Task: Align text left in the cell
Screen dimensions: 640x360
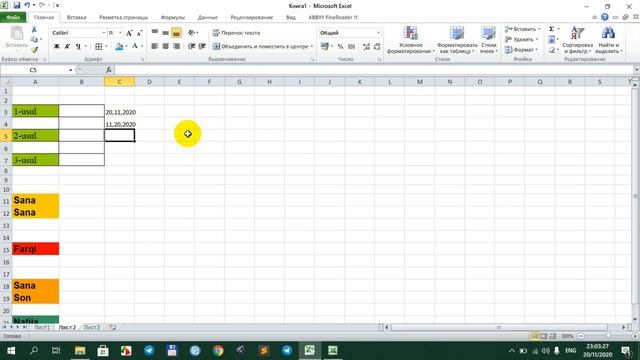Action: (155, 47)
